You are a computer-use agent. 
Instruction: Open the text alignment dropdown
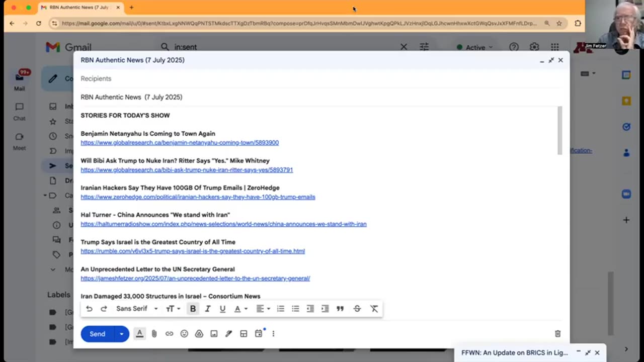click(x=263, y=309)
